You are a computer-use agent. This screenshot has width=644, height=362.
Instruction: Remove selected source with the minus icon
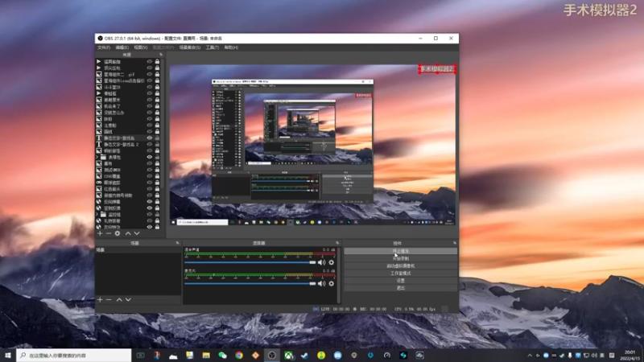pyautogui.click(x=109, y=233)
